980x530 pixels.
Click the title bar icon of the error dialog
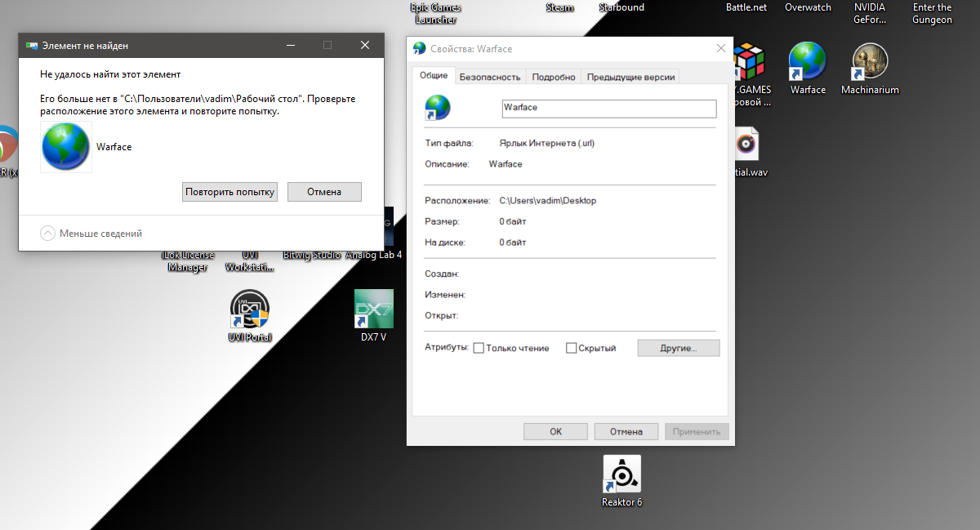[x=33, y=46]
